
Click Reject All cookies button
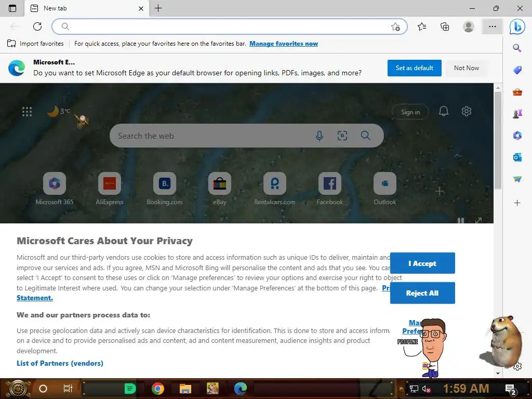(x=422, y=293)
